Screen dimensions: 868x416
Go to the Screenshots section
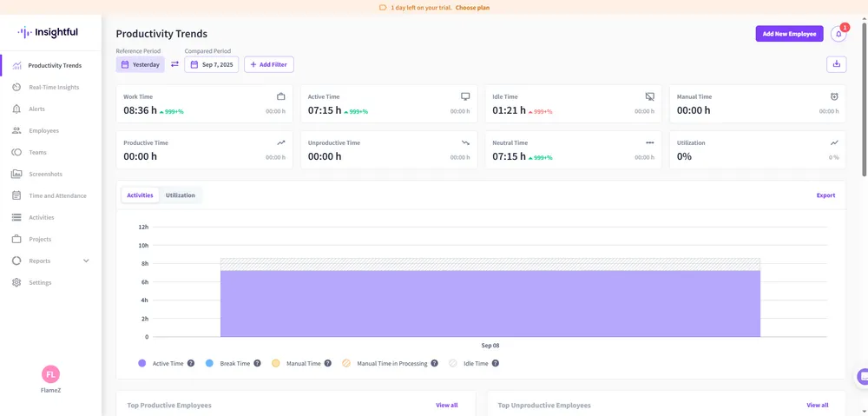(45, 174)
